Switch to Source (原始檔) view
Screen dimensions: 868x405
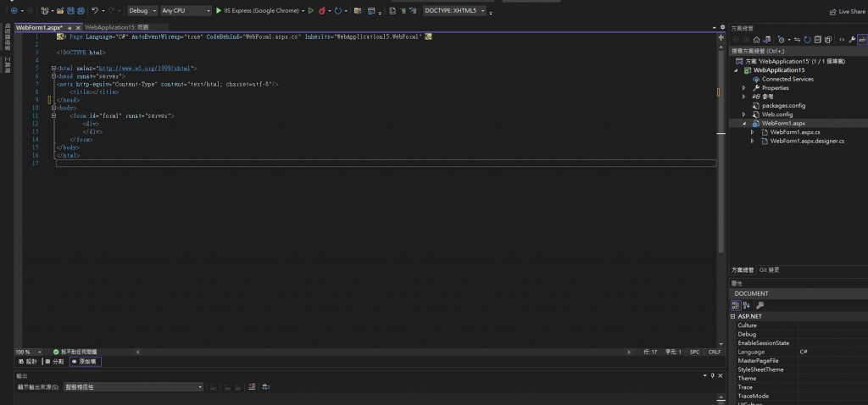86,362
